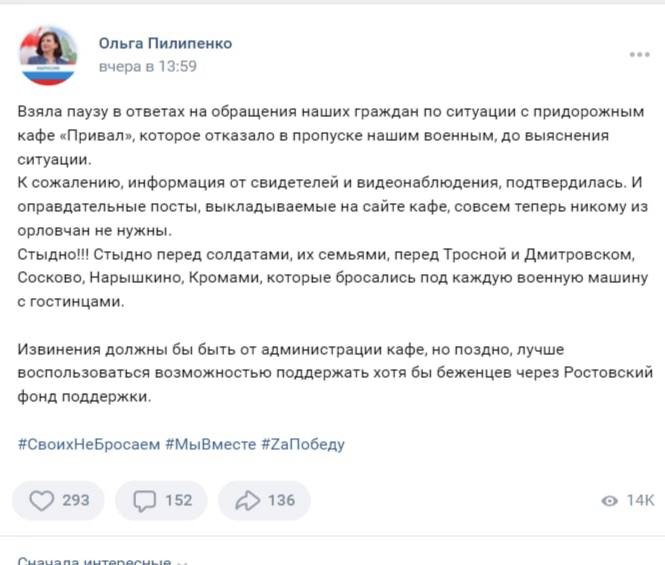Click the post's first paragraph text

[x=331, y=135]
